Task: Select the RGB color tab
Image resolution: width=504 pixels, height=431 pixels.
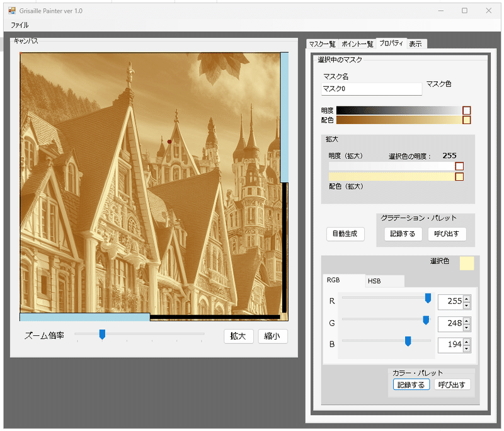Action: (x=344, y=280)
